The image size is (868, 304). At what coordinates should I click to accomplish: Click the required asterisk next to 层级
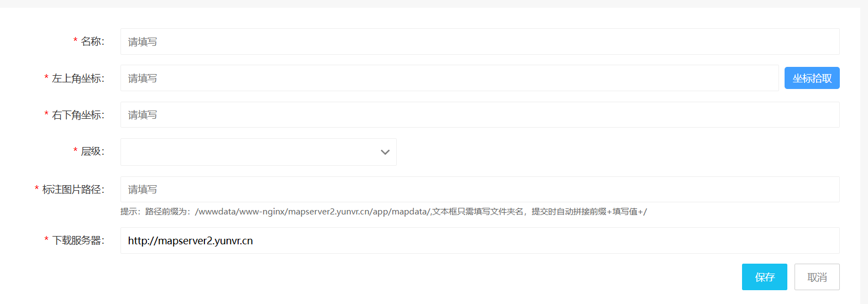click(75, 150)
